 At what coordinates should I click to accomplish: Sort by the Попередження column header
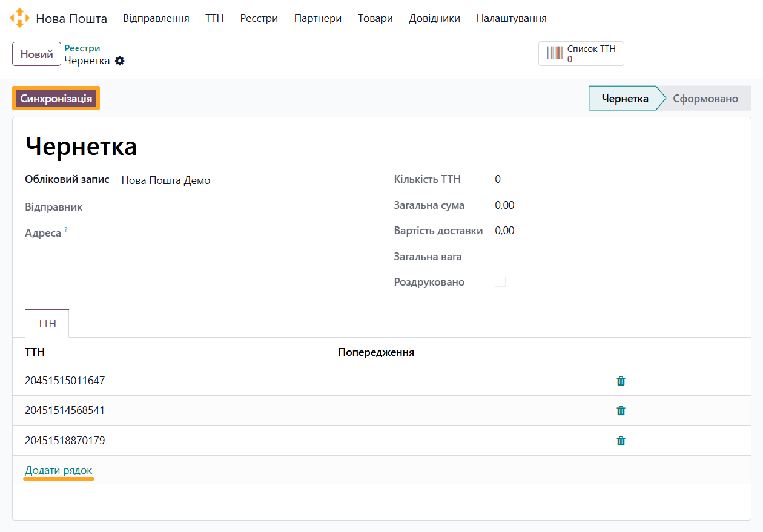point(376,352)
